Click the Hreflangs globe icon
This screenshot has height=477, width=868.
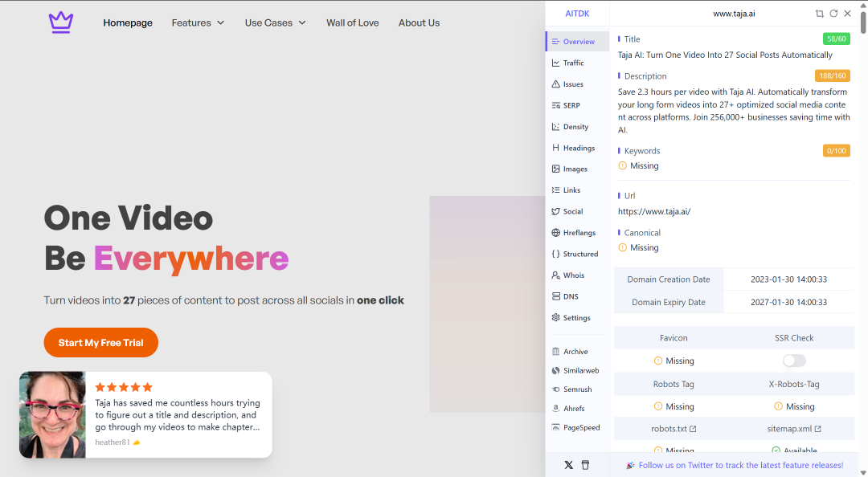(x=556, y=232)
